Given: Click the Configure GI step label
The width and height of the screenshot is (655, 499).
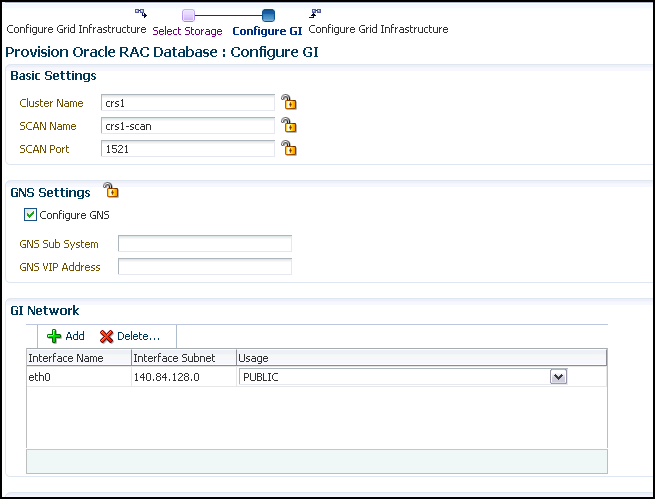Looking at the screenshot, I should (x=267, y=31).
